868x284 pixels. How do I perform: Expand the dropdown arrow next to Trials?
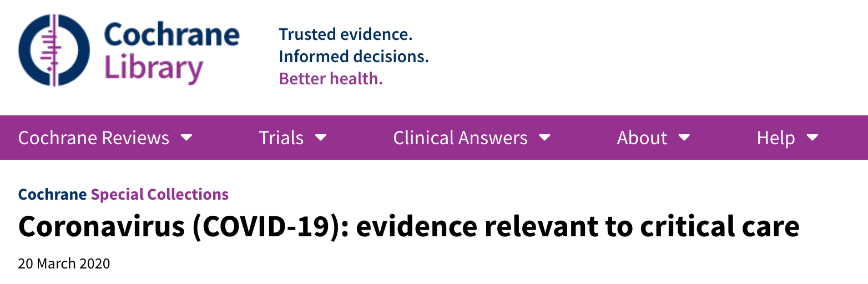[321, 138]
